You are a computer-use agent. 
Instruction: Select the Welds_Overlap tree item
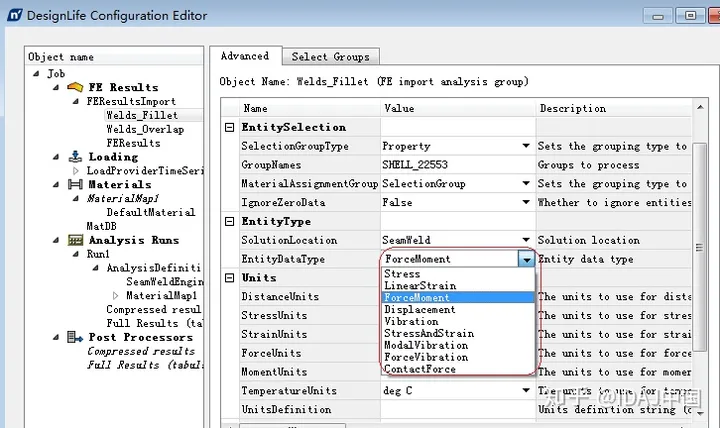(x=145, y=129)
